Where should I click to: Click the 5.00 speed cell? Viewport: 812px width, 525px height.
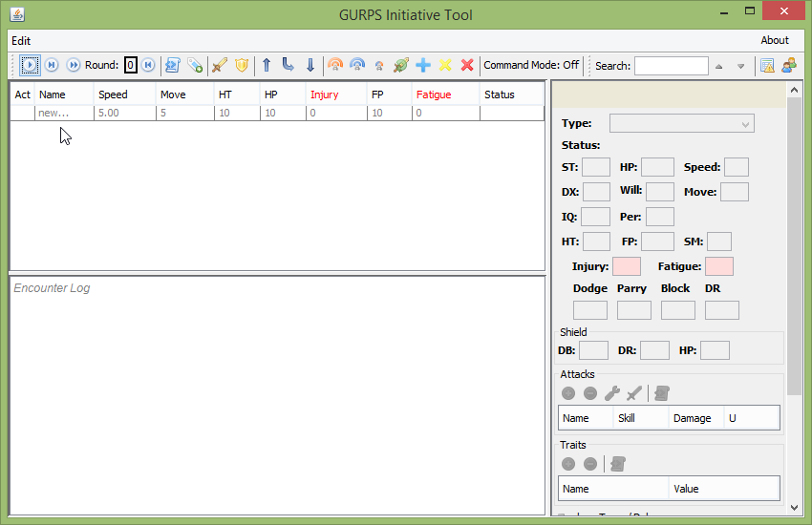(x=125, y=113)
